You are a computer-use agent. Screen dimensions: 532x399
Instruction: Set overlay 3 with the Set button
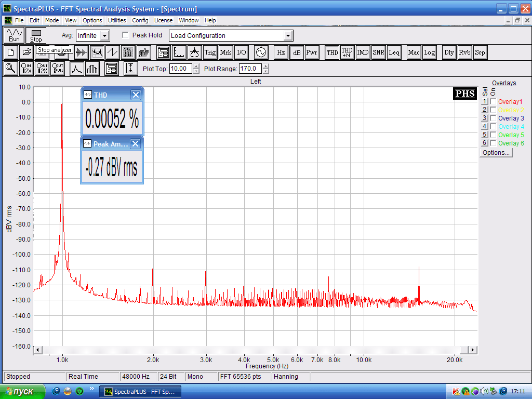click(x=485, y=118)
